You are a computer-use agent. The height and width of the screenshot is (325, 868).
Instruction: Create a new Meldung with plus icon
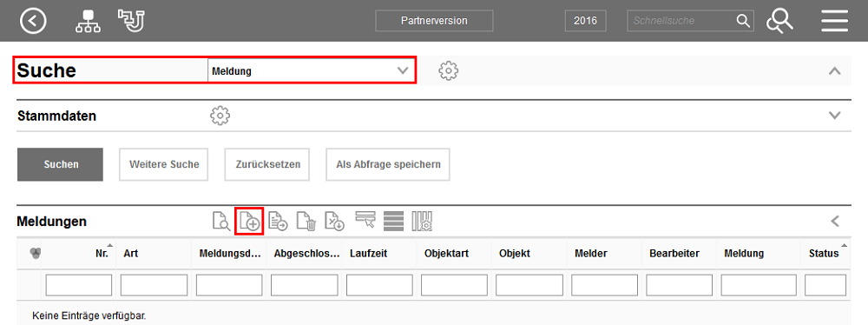[249, 221]
